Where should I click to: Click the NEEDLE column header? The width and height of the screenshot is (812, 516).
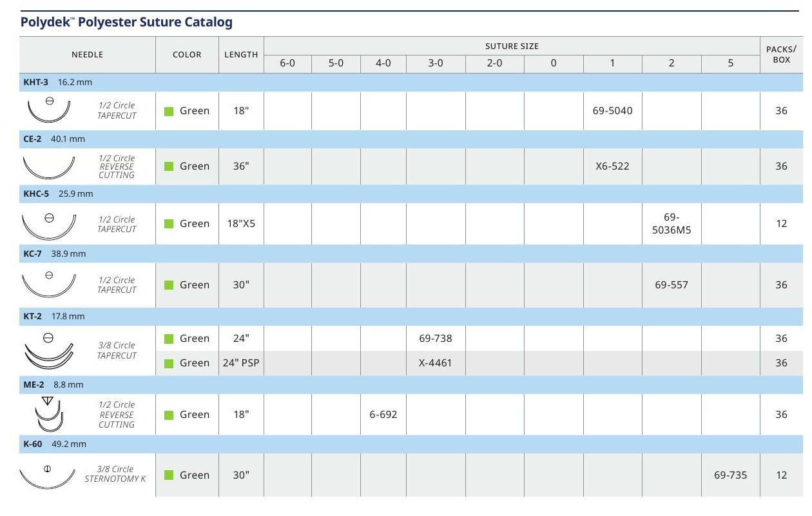click(87, 55)
